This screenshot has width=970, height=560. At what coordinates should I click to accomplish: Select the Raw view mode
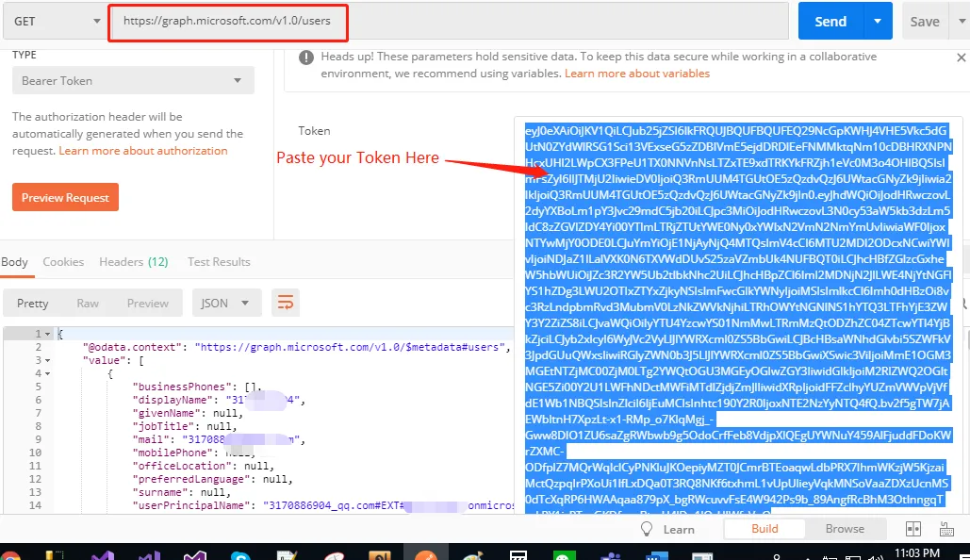pyautogui.click(x=88, y=304)
